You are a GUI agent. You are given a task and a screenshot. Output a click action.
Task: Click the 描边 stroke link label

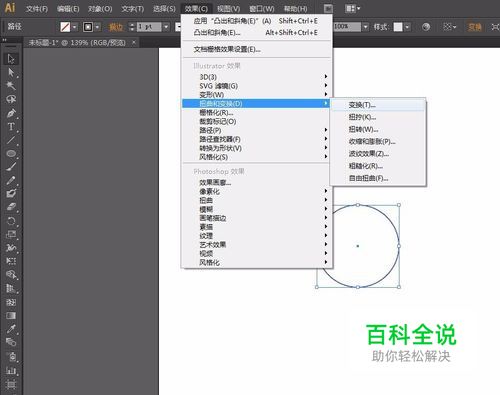[116, 27]
